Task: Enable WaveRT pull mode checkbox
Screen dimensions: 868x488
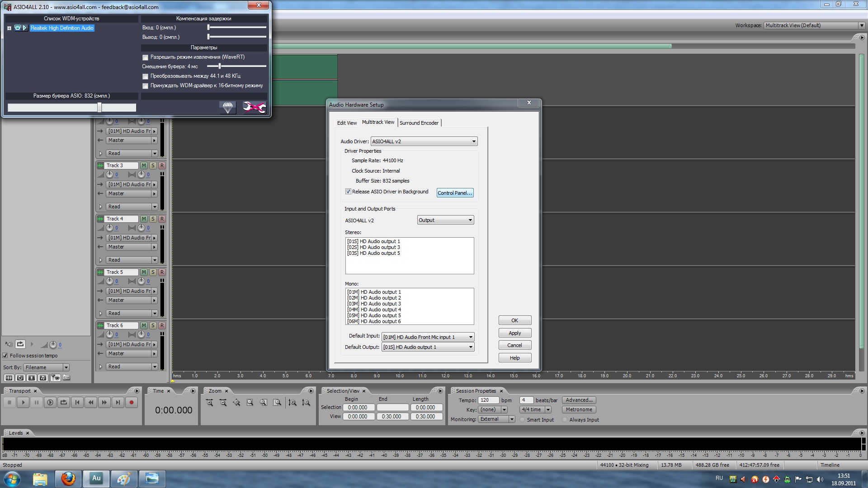Action: tap(145, 57)
